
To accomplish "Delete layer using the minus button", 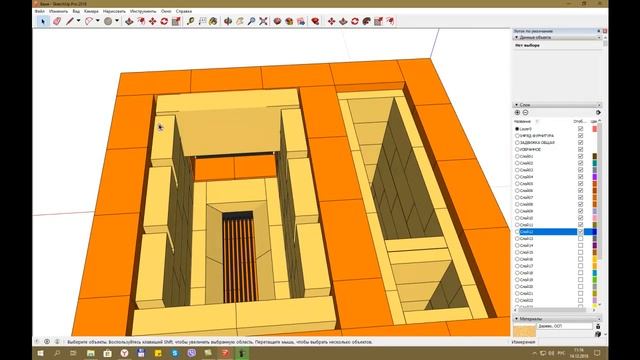I will click(x=525, y=112).
